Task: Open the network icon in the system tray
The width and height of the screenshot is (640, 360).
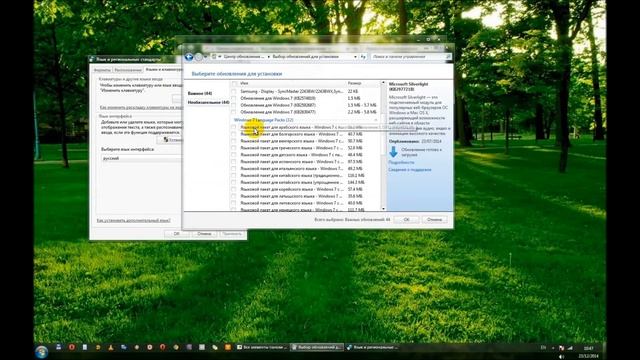Action: 570,348
